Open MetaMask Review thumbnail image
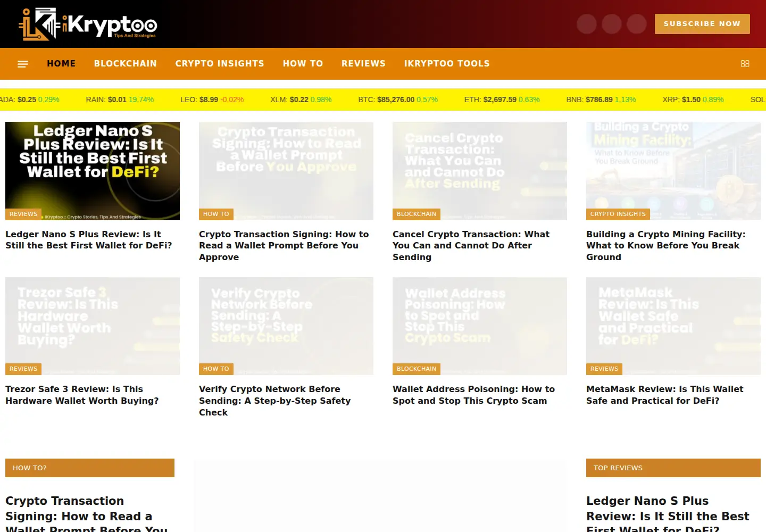Image resolution: width=766 pixels, height=532 pixels. click(673, 326)
